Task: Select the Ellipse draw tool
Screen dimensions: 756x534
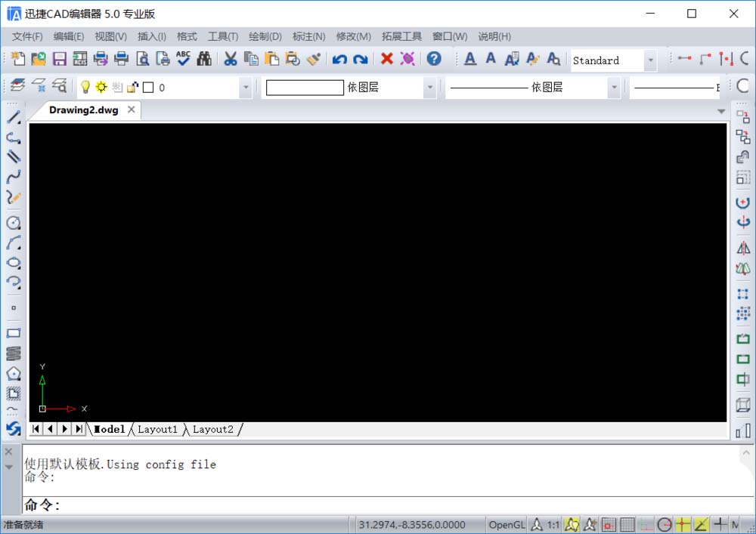Action: click(x=14, y=262)
